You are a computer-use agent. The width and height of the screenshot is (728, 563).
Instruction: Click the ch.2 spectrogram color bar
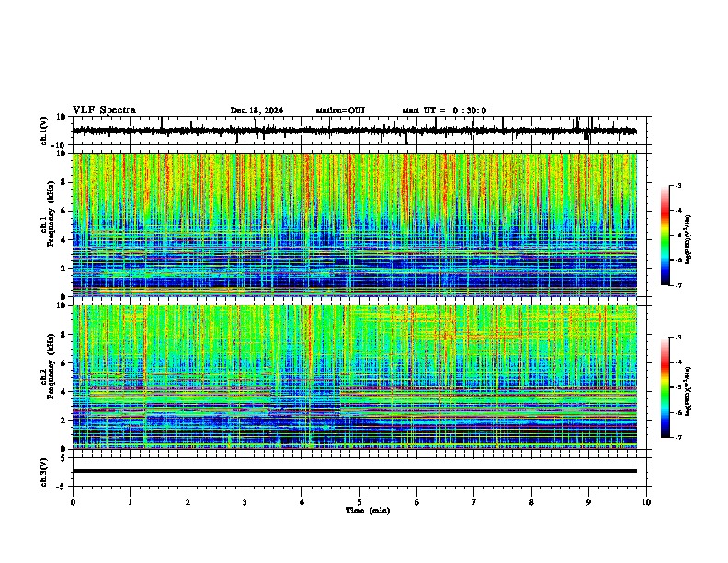point(665,387)
